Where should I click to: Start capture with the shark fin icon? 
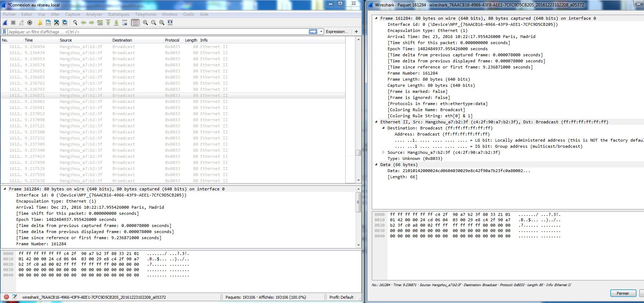5,23
